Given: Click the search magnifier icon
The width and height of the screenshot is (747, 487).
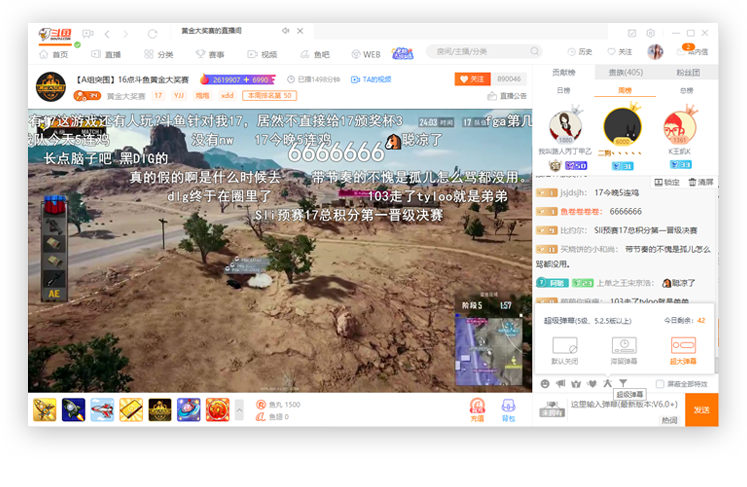Looking at the screenshot, I should pos(535,51).
